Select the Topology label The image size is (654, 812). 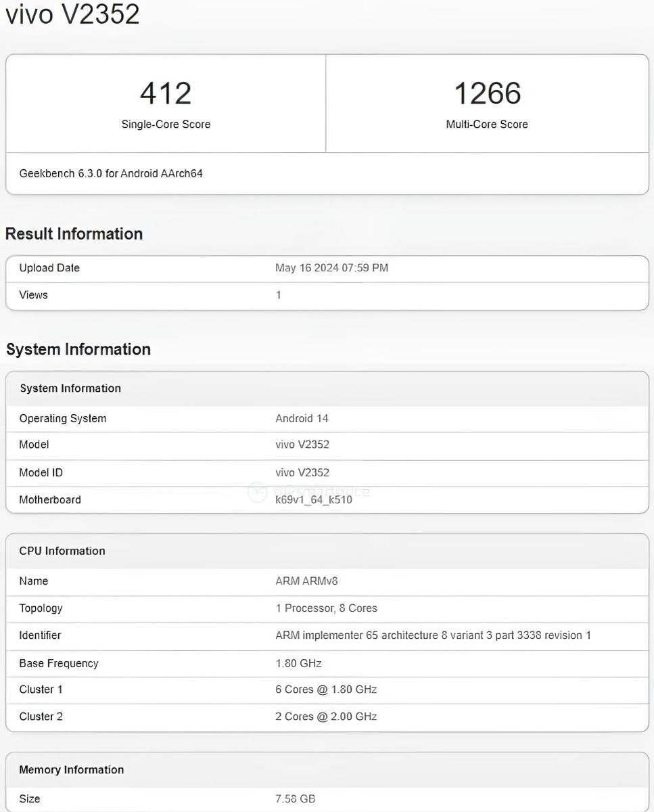[41, 608]
